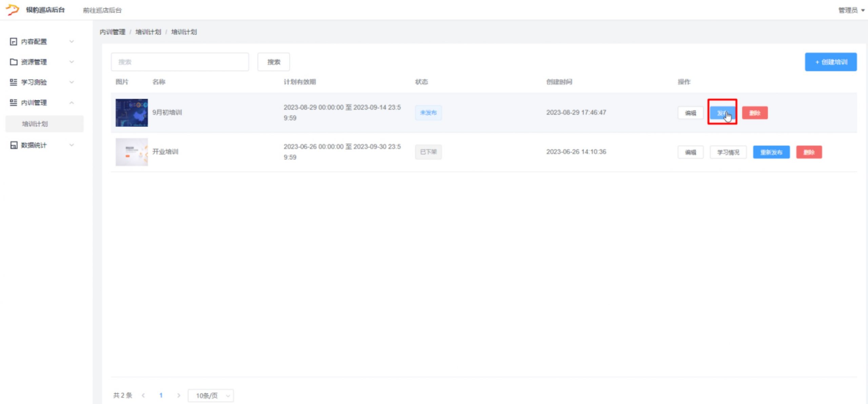This screenshot has height=404, width=868.
Task: Click the 内训管理 sidebar icon
Action: 14,102
